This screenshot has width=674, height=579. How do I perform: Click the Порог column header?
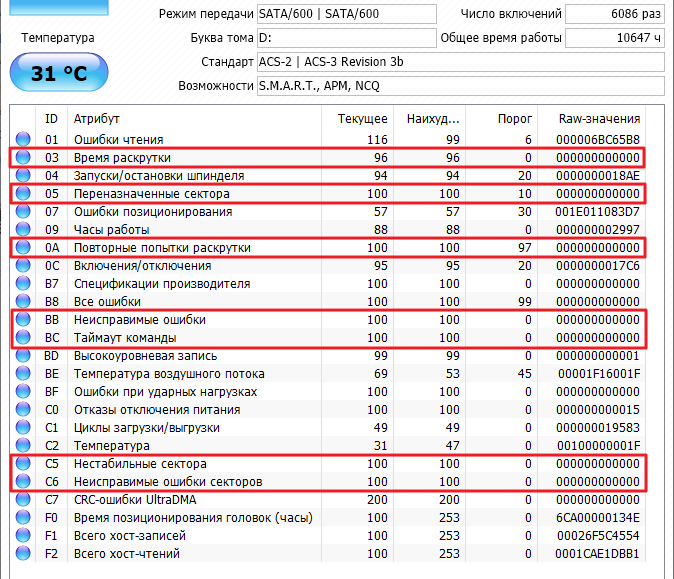coord(515,119)
